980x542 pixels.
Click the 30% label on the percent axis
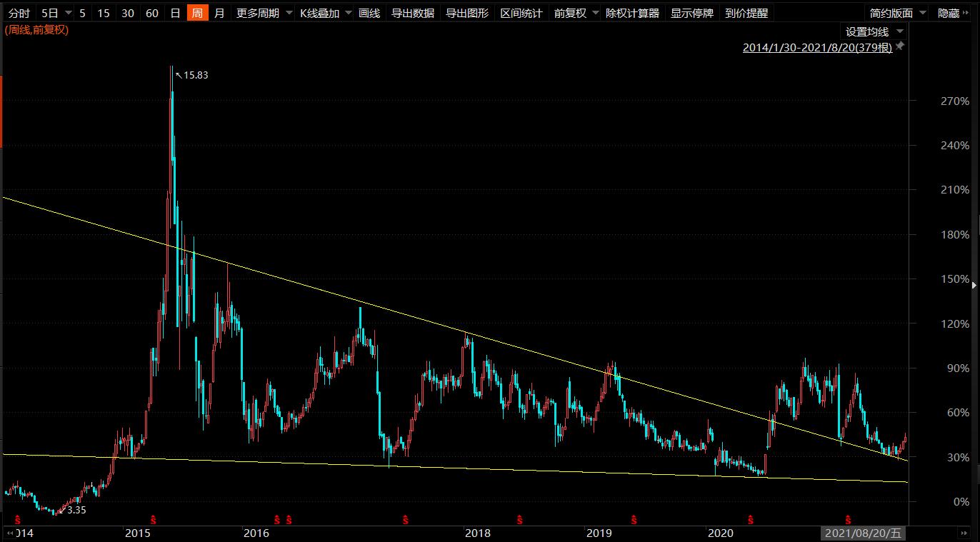pos(959,457)
